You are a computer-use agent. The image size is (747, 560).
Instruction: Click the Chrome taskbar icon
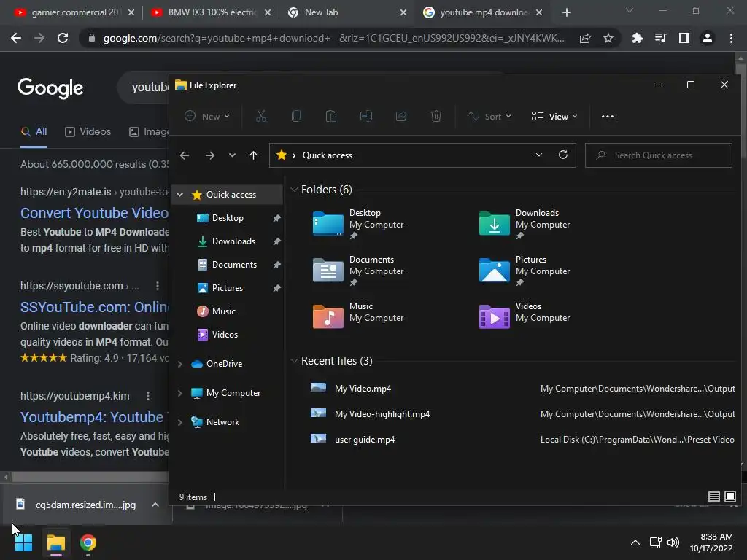(x=88, y=542)
